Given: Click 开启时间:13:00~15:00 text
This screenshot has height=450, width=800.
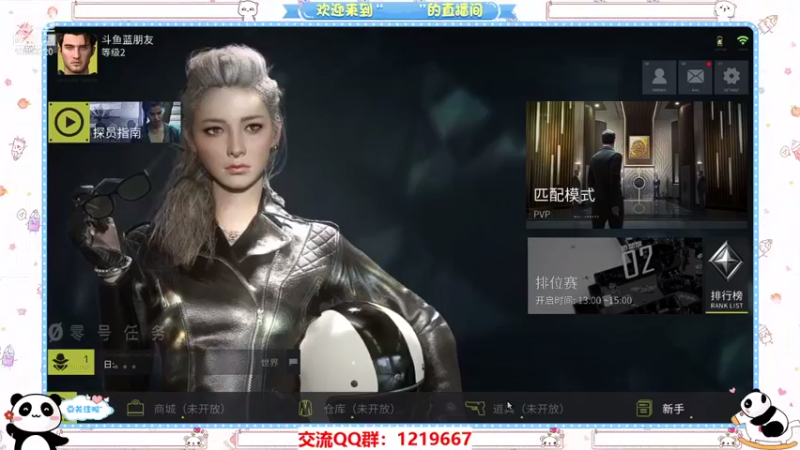Looking at the screenshot, I should [584, 301].
